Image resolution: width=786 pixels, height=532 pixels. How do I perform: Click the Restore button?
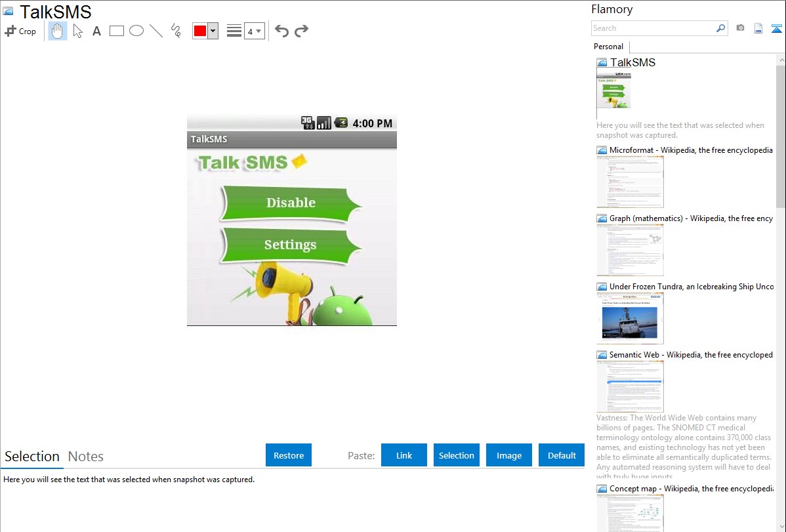(x=289, y=455)
